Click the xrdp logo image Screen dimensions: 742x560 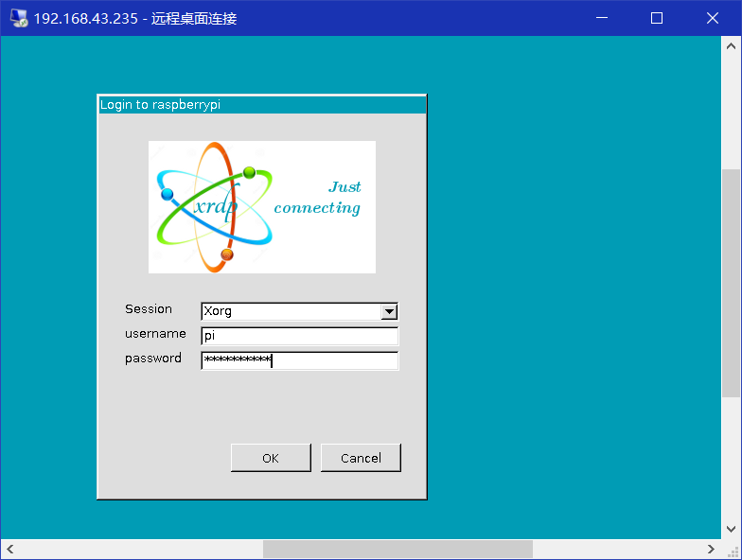pyautogui.click(x=262, y=207)
